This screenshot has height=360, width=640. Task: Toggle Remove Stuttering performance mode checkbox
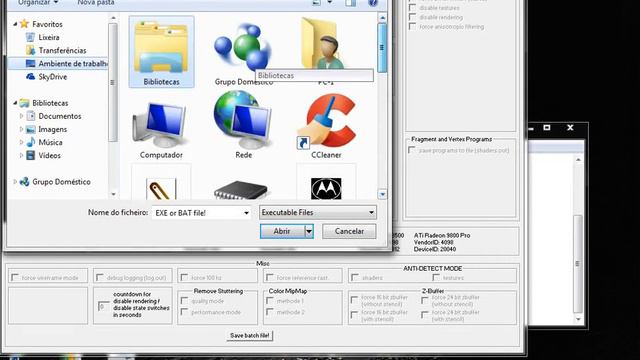(x=184, y=312)
